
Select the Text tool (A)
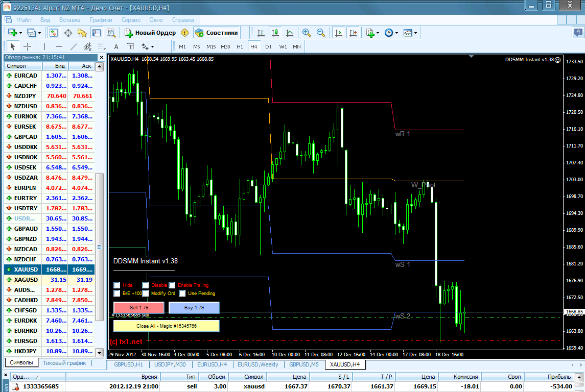pos(116,46)
